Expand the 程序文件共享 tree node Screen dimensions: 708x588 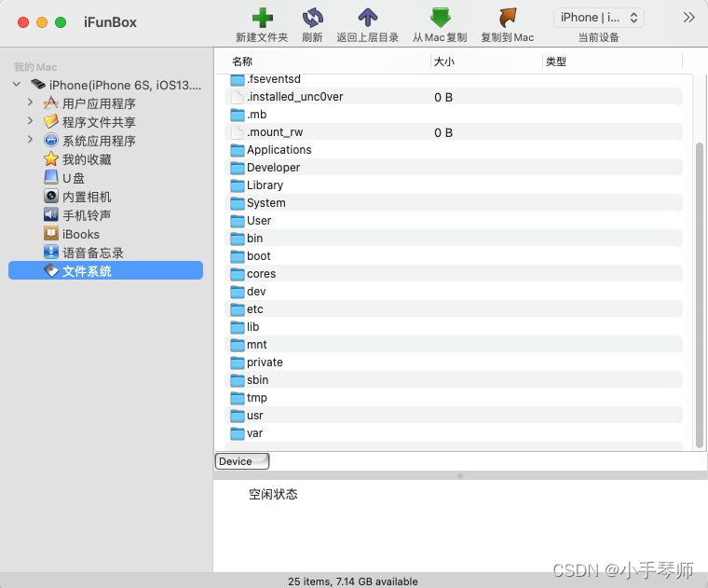pos(30,121)
